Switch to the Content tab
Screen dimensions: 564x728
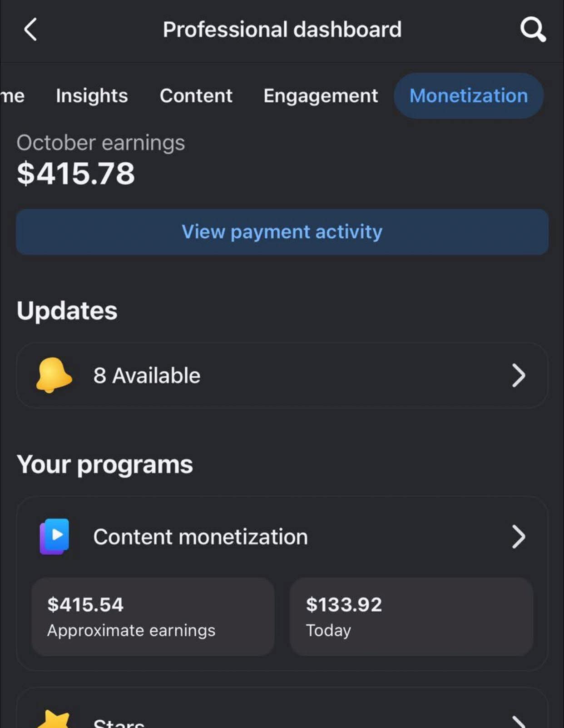tap(196, 96)
